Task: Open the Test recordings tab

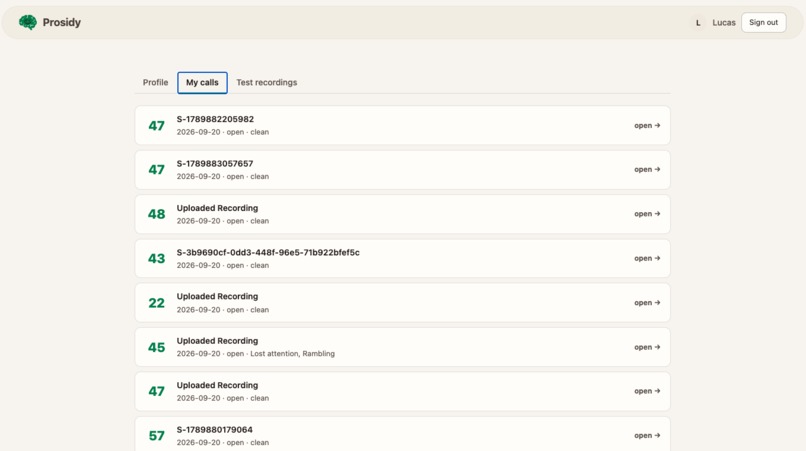Action: point(267,82)
